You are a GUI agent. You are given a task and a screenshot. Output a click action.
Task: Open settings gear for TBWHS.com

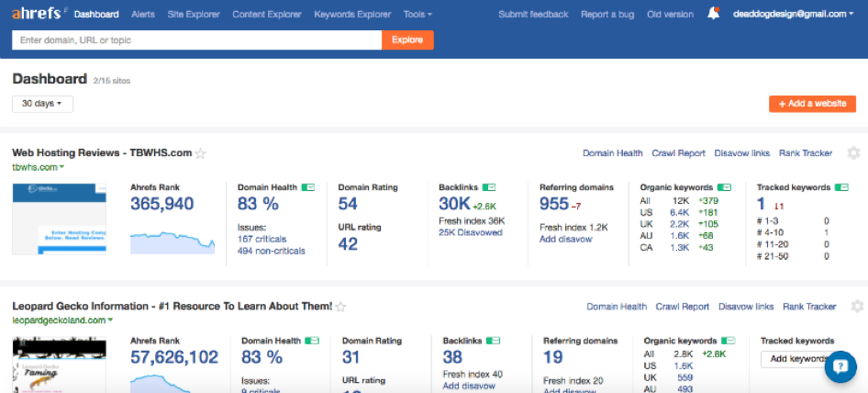[853, 153]
